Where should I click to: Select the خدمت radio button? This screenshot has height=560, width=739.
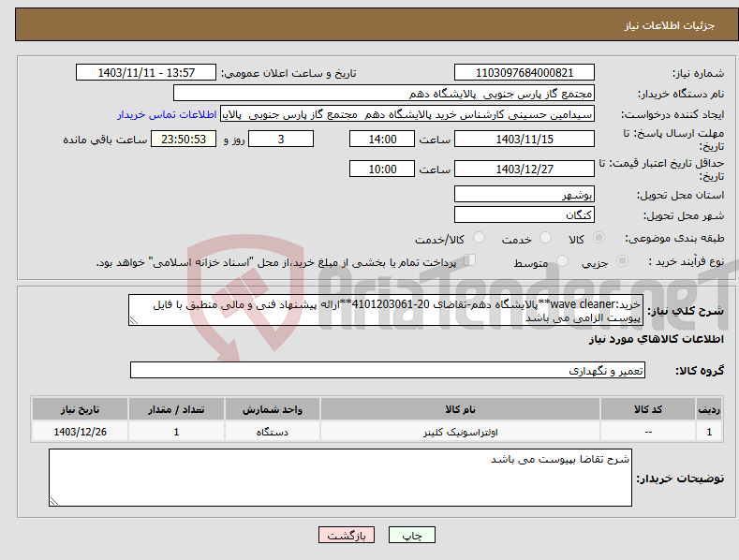(x=545, y=238)
